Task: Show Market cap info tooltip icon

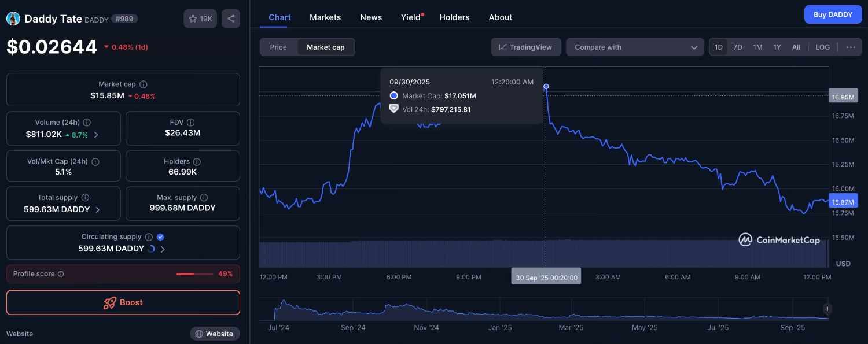Action: pos(144,84)
